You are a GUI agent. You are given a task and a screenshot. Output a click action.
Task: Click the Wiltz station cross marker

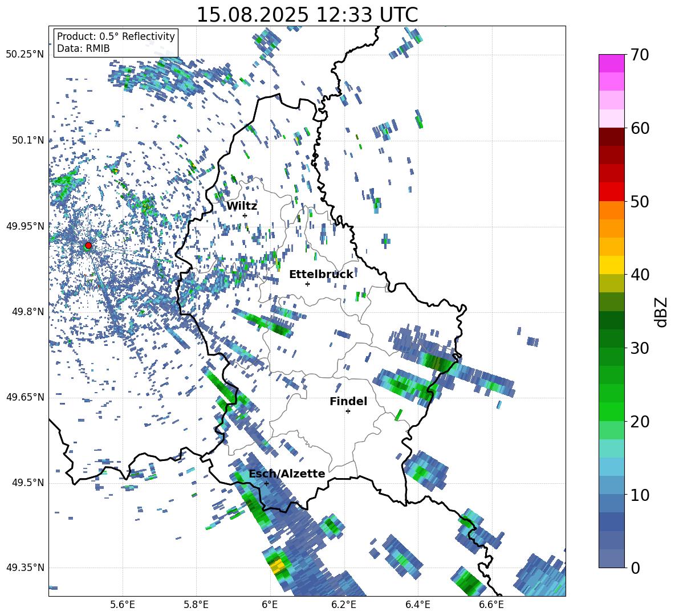click(245, 215)
